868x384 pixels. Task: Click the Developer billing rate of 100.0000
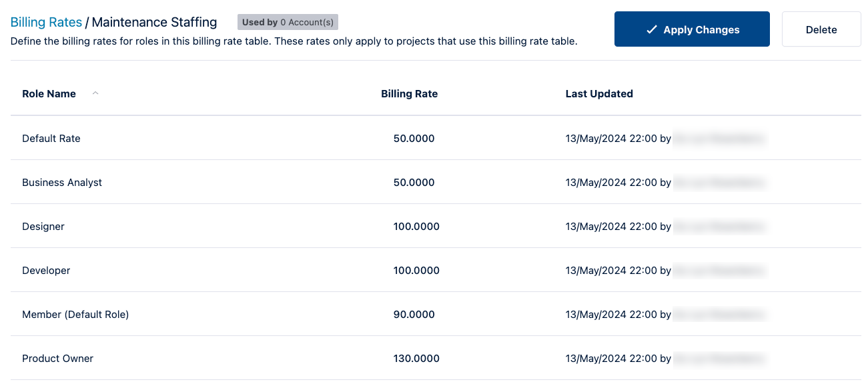tap(416, 270)
